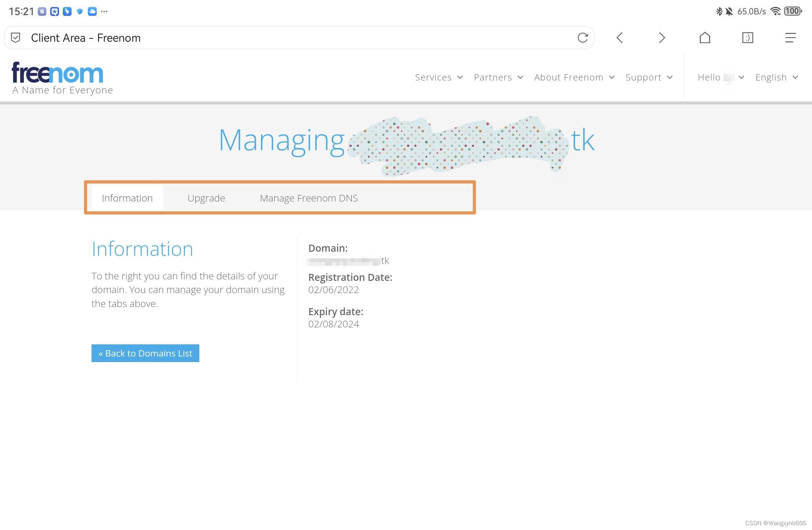
Task: Open the browser home page icon
Action: click(705, 38)
